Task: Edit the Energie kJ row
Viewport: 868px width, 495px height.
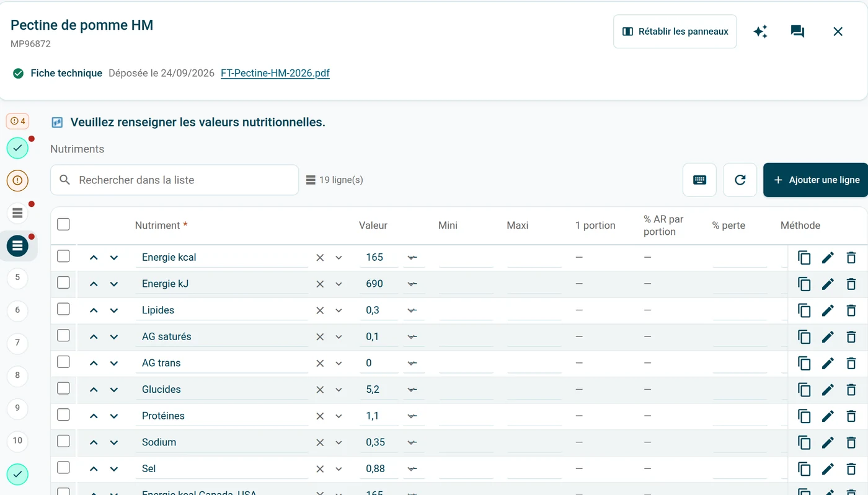Action: click(828, 284)
